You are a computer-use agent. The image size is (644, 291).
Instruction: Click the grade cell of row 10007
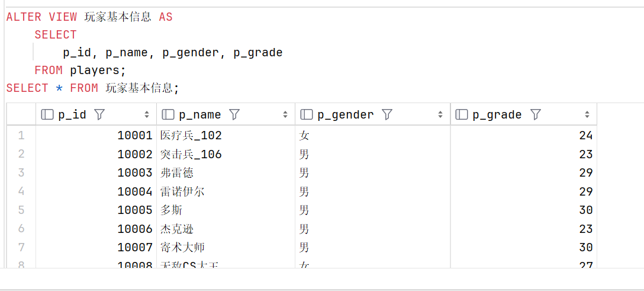[x=524, y=247]
